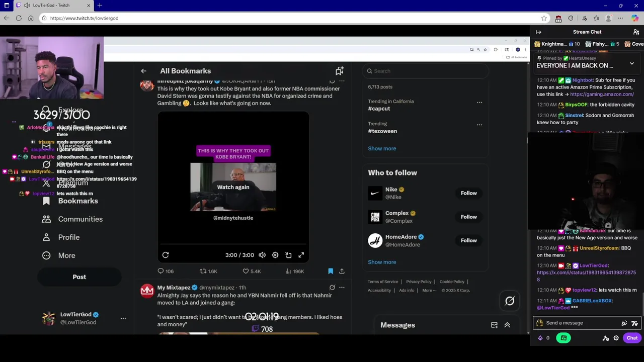Open a new browser tab
644x362 pixels.
100,6
